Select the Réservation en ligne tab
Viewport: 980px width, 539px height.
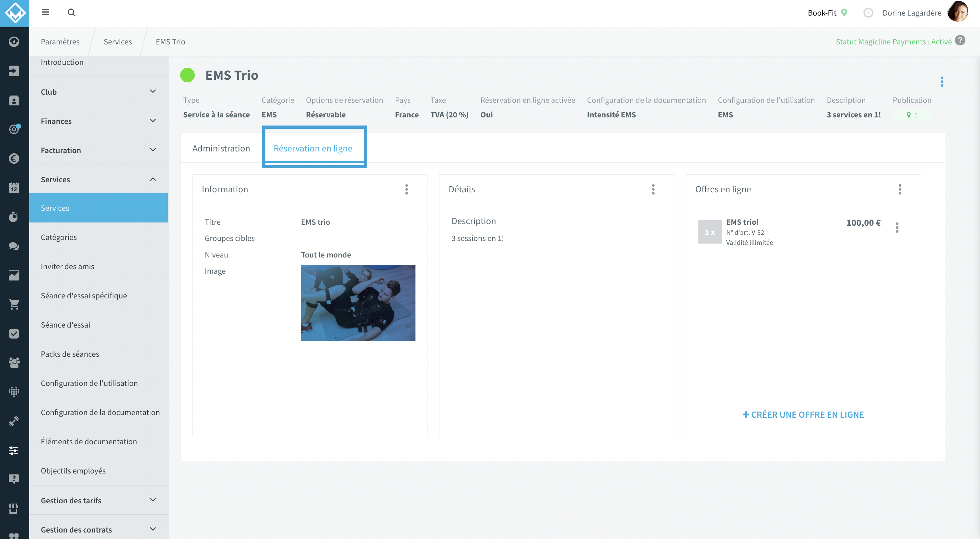coord(313,148)
